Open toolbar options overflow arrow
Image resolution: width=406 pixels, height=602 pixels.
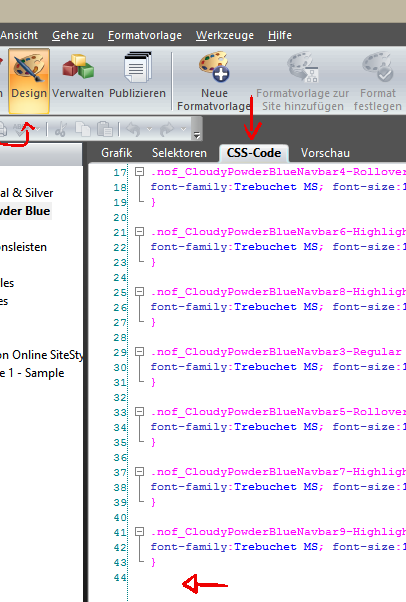point(197,135)
